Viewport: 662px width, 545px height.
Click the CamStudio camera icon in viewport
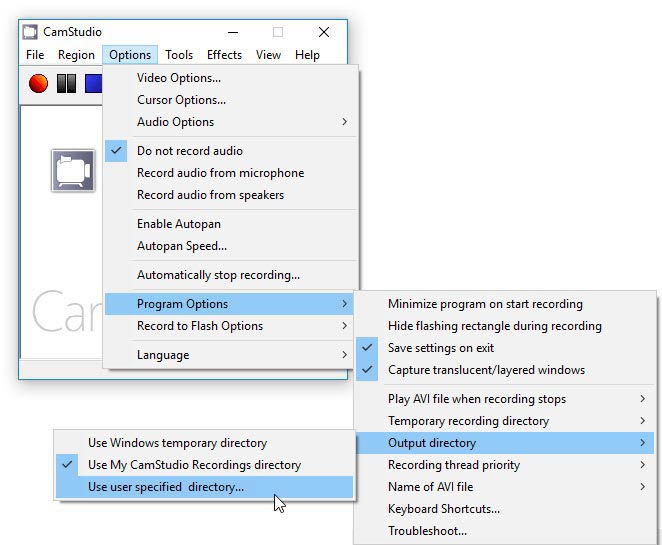(x=72, y=171)
